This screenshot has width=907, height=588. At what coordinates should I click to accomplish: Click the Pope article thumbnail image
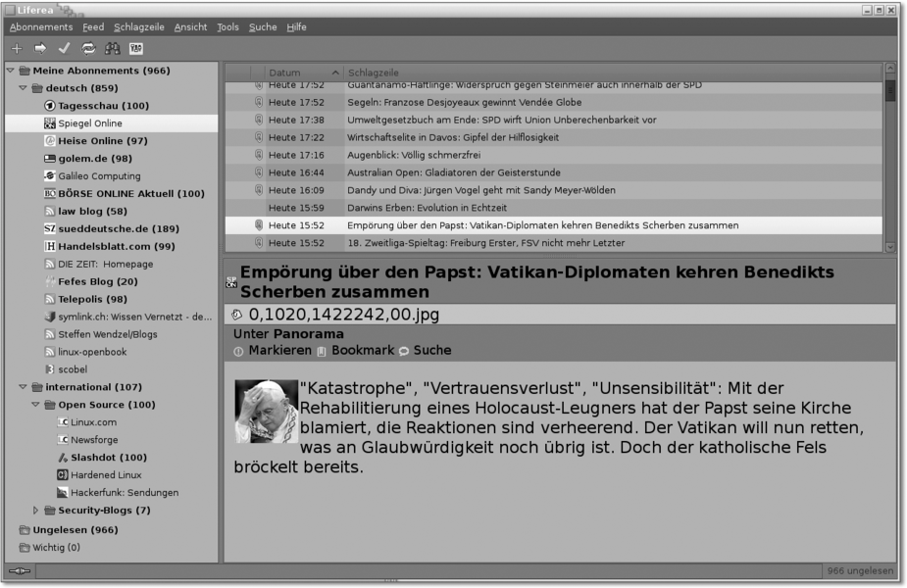(266, 411)
